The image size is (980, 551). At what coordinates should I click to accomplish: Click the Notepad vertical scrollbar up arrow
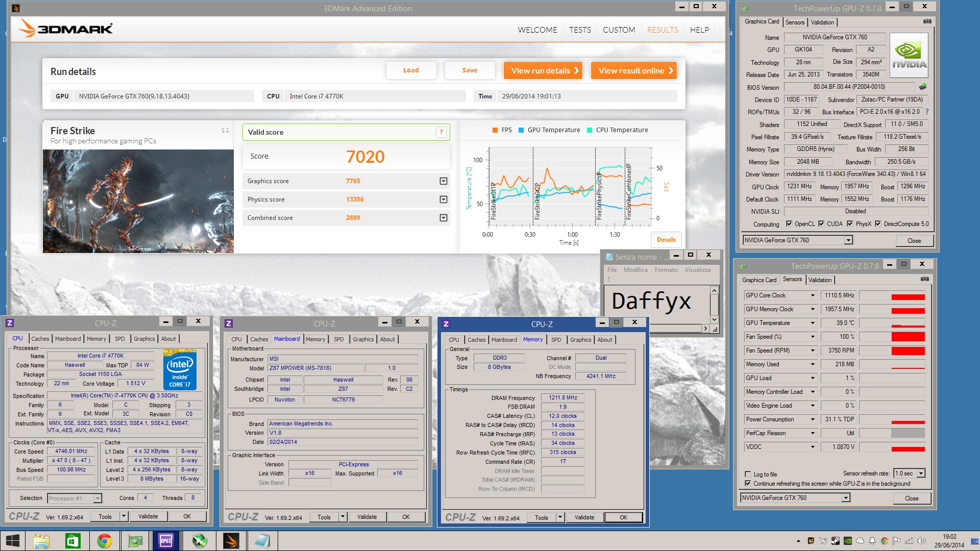point(714,290)
